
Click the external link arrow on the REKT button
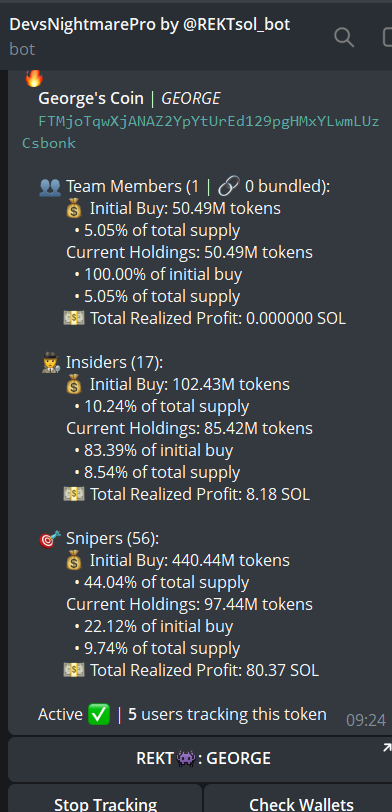click(x=386, y=747)
